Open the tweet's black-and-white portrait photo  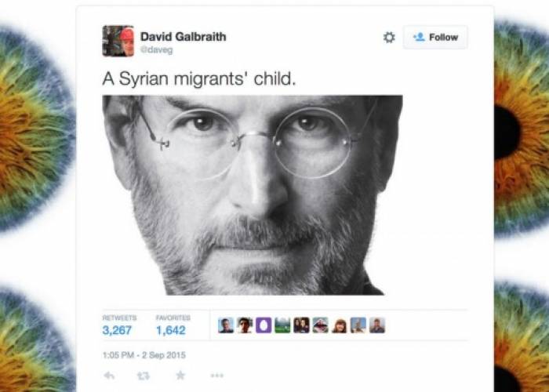tap(253, 195)
